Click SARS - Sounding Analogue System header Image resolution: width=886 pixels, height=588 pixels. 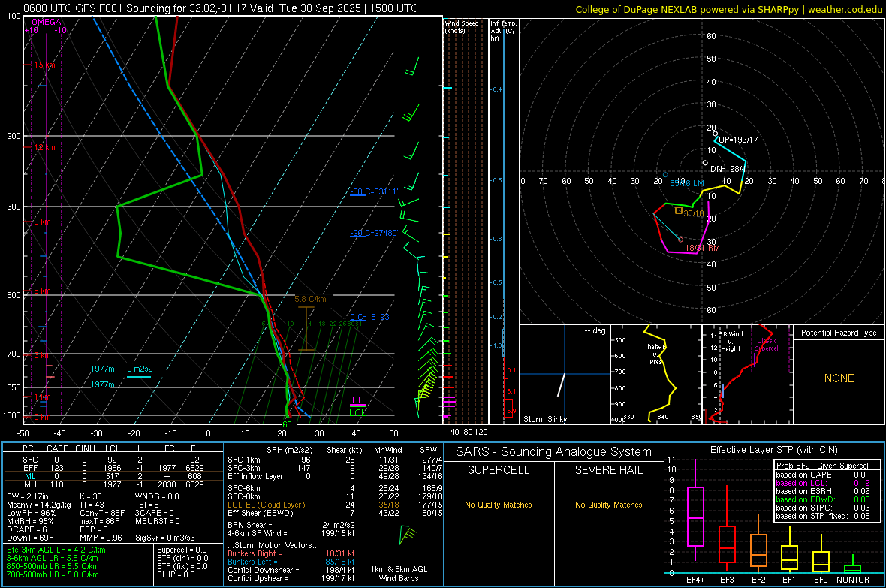pyautogui.click(x=554, y=452)
